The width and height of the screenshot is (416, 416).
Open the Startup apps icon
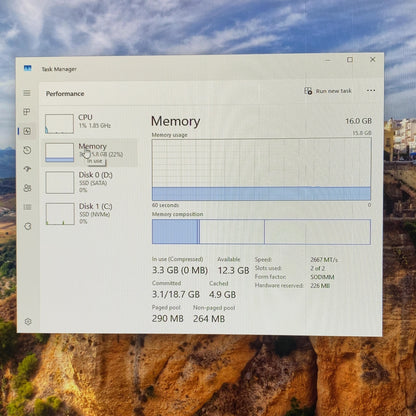point(27,169)
